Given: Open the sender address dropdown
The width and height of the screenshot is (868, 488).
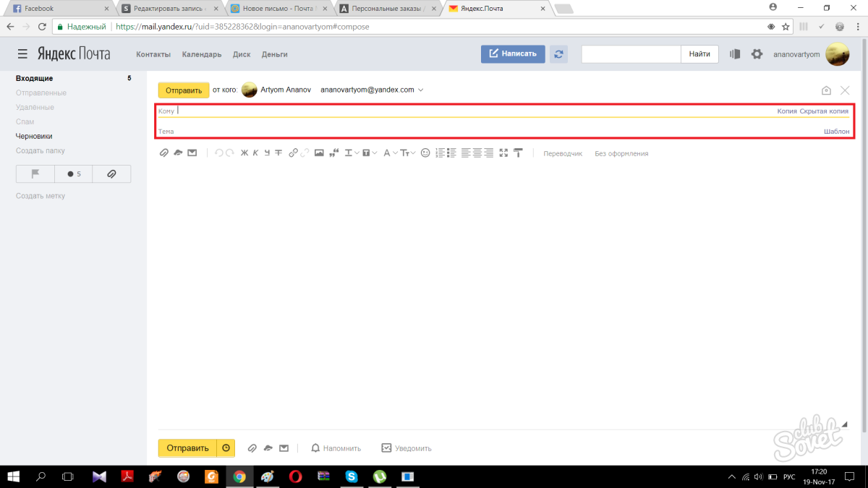Looking at the screenshot, I should coord(420,90).
